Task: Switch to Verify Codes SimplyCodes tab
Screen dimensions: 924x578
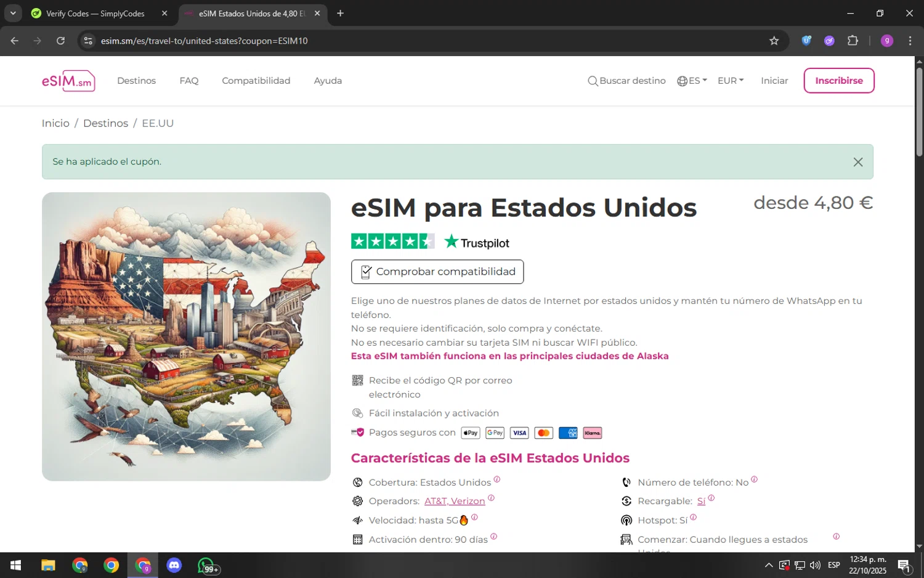Action: click(95, 14)
